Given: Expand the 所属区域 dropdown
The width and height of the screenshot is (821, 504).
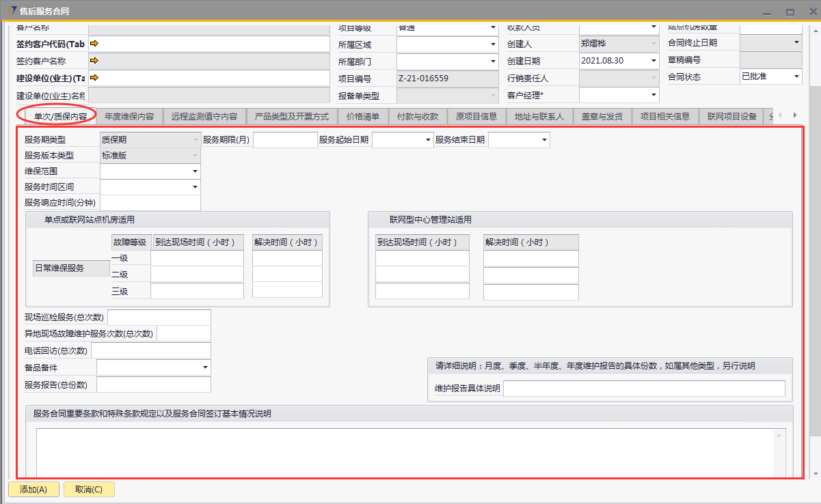Looking at the screenshot, I should (493, 44).
